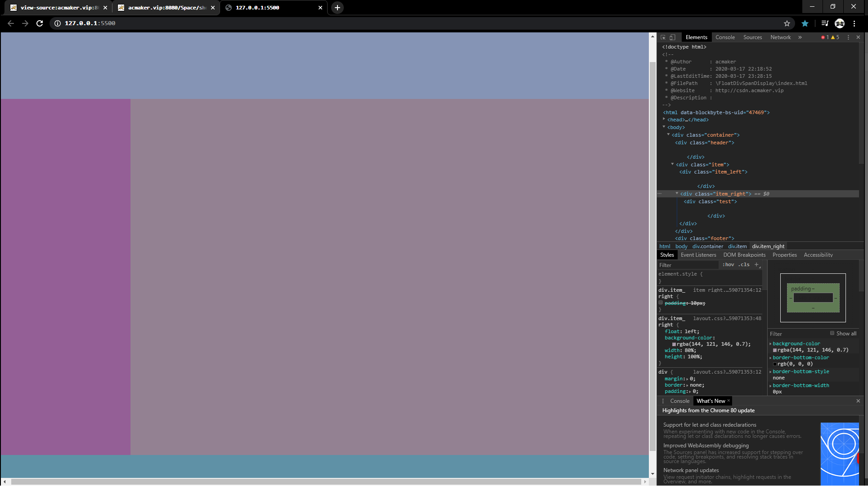Activate the inspect element picker icon
Image resolution: width=868 pixels, height=486 pixels.
pyautogui.click(x=663, y=37)
